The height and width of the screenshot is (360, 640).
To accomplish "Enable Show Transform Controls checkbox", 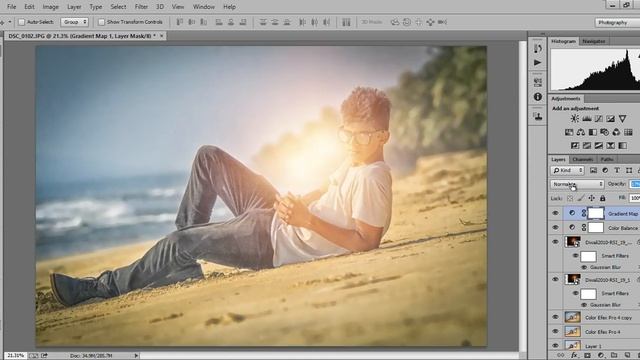I will click(x=101, y=22).
